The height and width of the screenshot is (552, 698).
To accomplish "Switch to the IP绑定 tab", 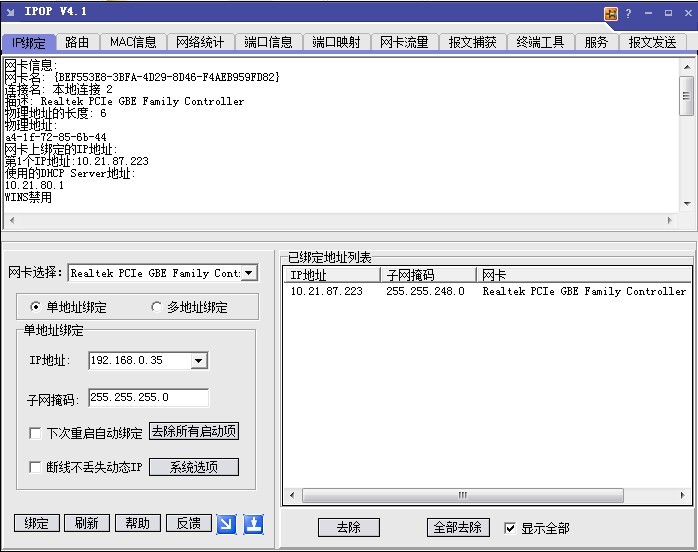I will 28,43.
